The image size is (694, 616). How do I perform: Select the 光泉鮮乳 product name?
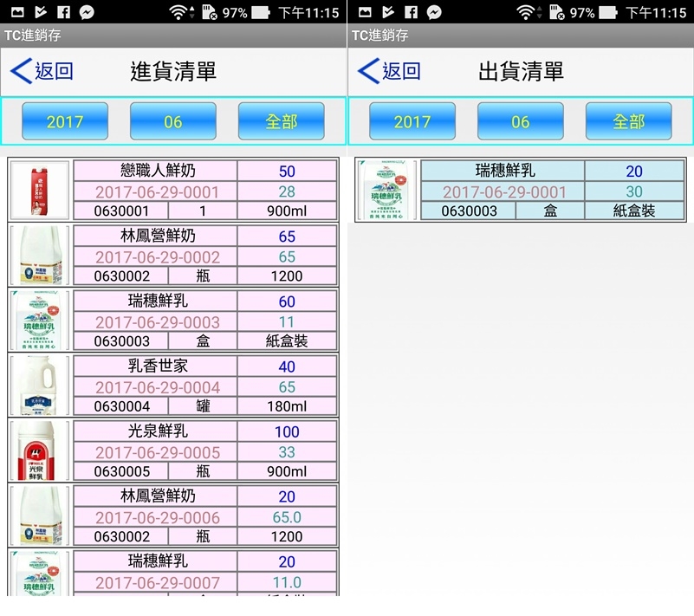click(158, 431)
